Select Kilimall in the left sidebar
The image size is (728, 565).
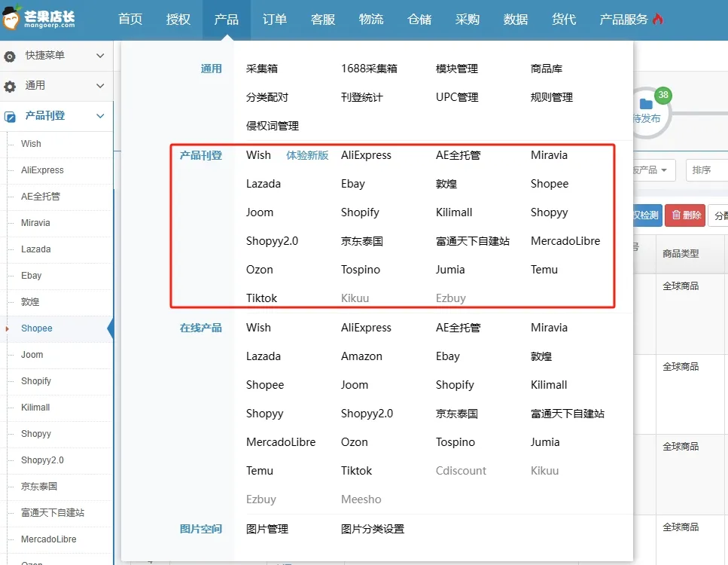(x=35, y=408)
